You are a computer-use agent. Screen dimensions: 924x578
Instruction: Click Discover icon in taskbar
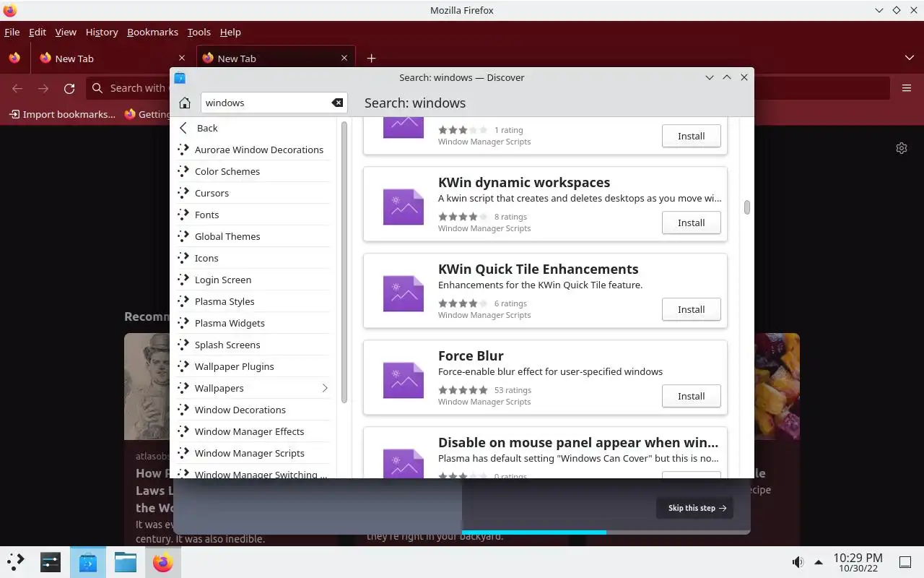(x=88, y=561)
